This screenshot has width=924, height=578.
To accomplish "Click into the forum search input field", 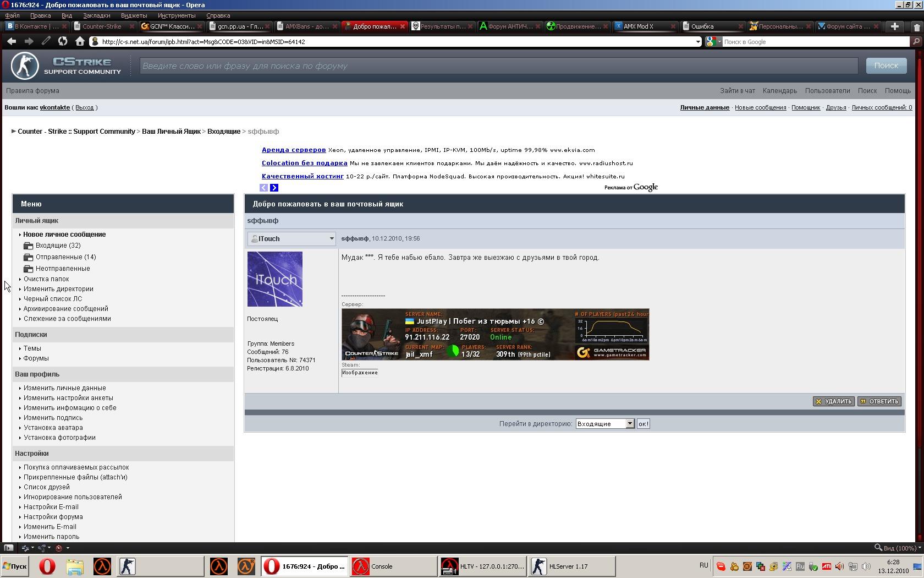I will pyautogui.click(x=498, y=66).
